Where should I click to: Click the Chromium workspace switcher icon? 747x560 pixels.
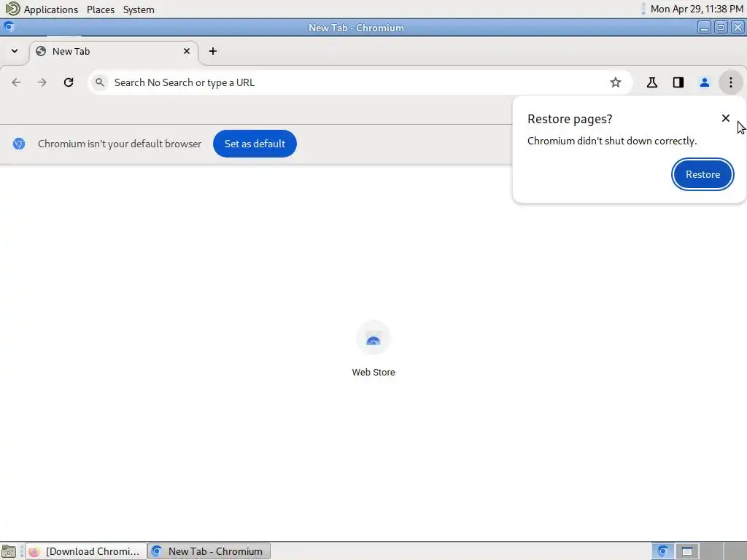pyautogui.click(x=662, y=551)
